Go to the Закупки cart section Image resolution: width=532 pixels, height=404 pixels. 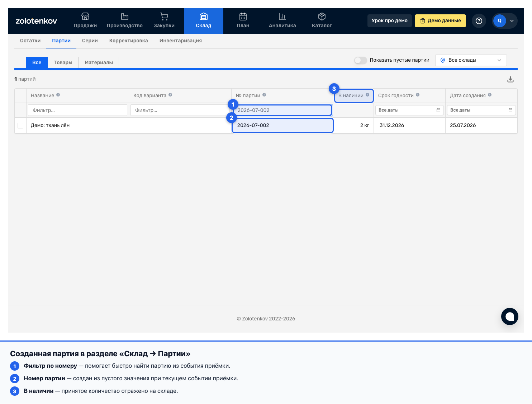click(164, 21)
